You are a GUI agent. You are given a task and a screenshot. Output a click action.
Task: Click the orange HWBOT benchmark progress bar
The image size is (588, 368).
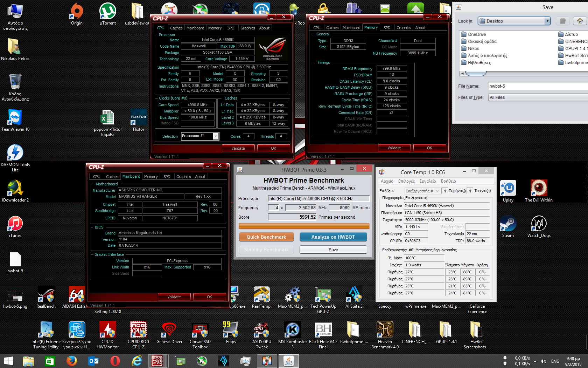[x=304, y=226]
